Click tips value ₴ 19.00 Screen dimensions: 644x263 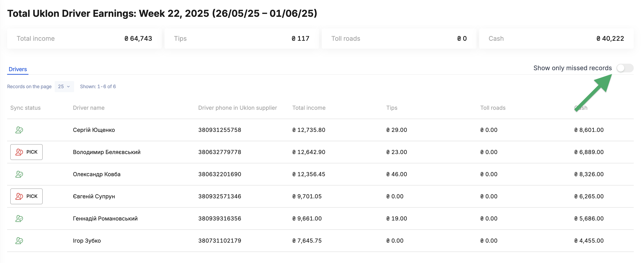point(397,219)
